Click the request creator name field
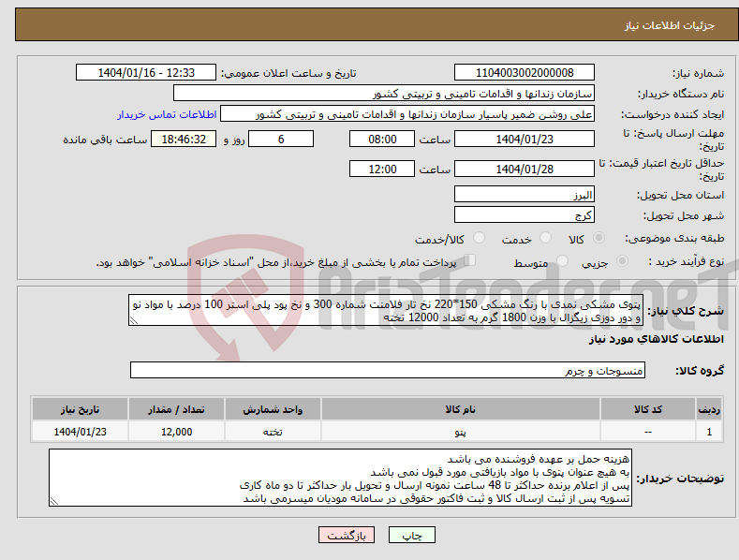The width and height of the screenshot is (739, 560). pyautogui.click(x=407, y=114)
